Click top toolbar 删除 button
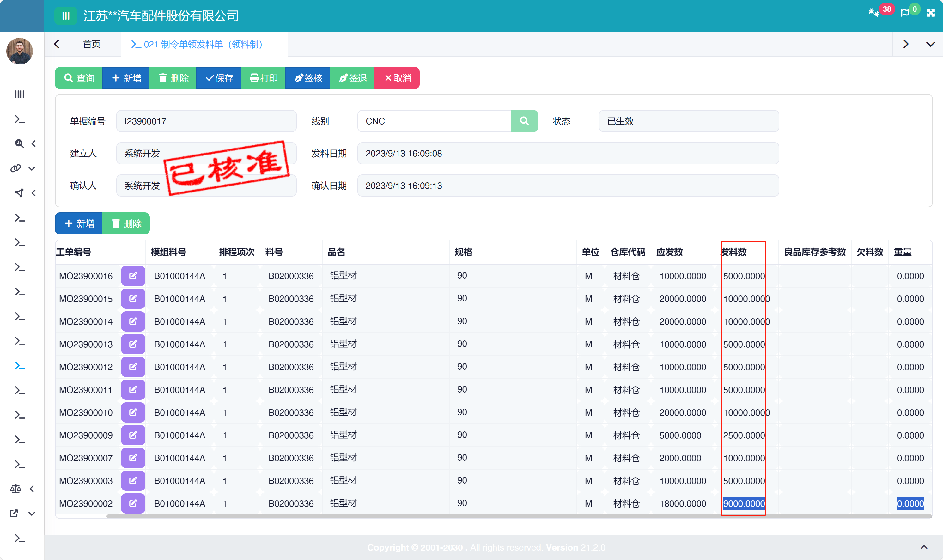Viewport: 943px width, 560px height. (x=173, y=78)
